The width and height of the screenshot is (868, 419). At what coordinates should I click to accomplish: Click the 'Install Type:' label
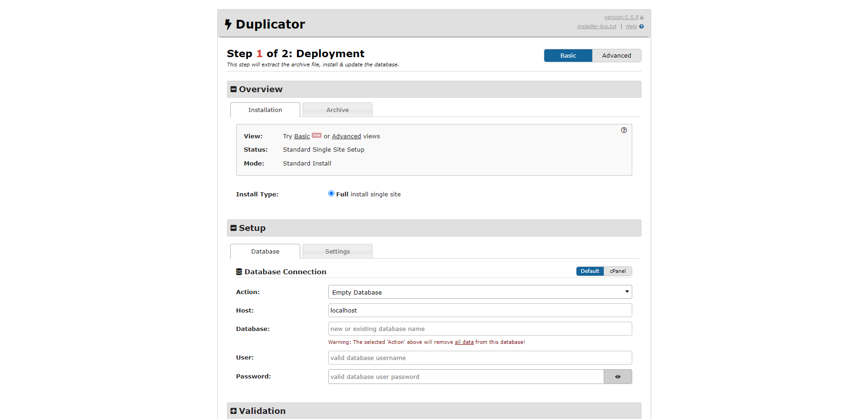pyautogui.click(x=257, y=194)
